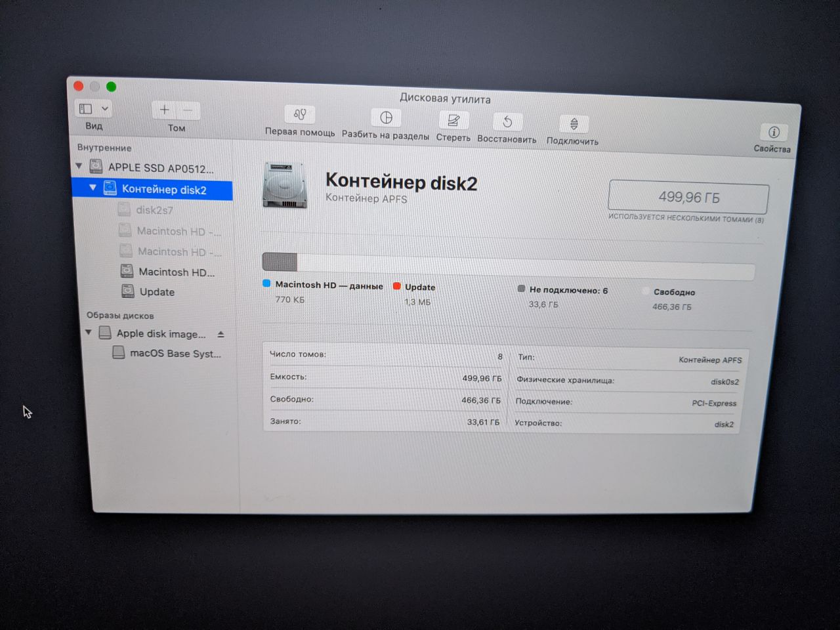Select Apple disk image row
The width and height of the screenshot is (840, 630).
pos(159,333)
